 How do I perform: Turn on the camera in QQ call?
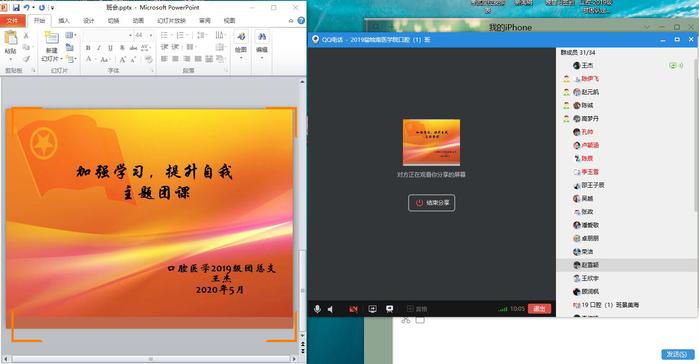(354, 309)
